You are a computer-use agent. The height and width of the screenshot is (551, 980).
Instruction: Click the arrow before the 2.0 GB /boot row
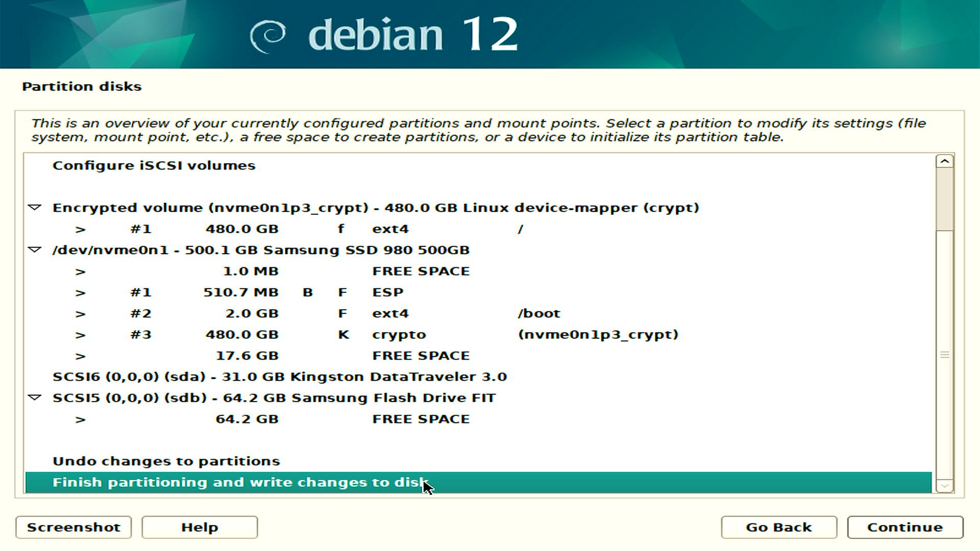(x=80, y=314)
